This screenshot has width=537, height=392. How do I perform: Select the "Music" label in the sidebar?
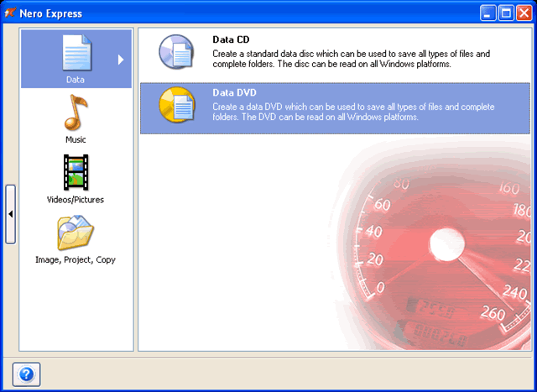[76, 139]
